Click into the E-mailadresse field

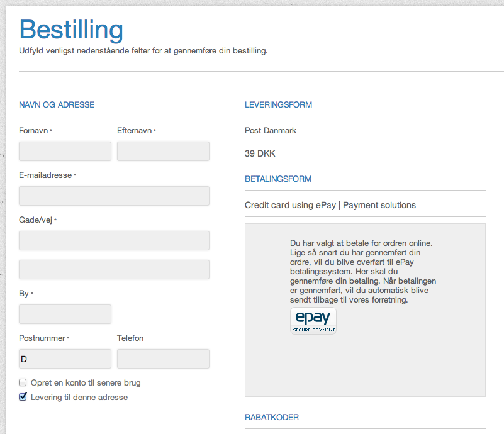coord(114,196)
